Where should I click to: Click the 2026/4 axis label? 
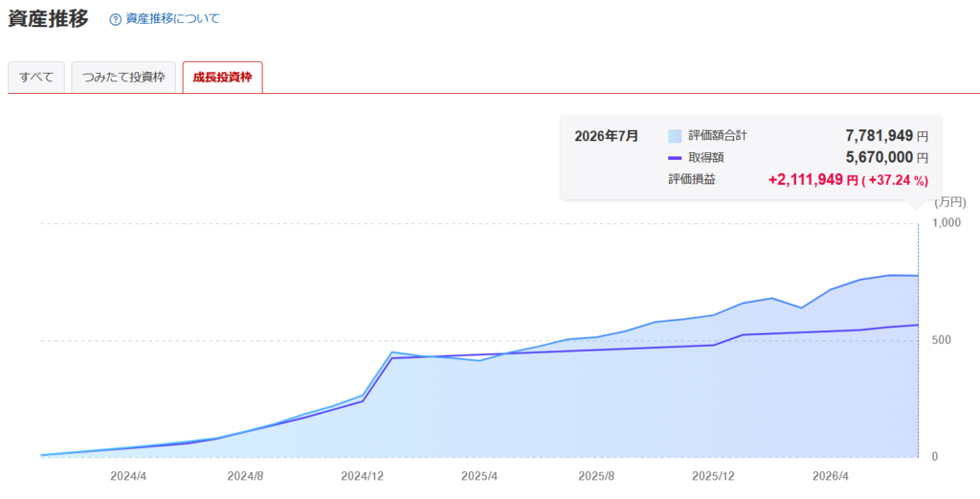[831, 476]
